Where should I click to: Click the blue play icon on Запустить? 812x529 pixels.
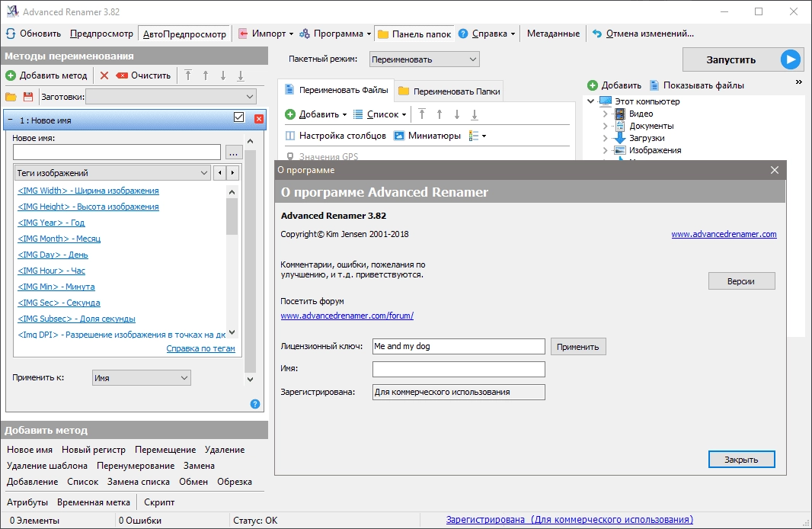(790, 59)
